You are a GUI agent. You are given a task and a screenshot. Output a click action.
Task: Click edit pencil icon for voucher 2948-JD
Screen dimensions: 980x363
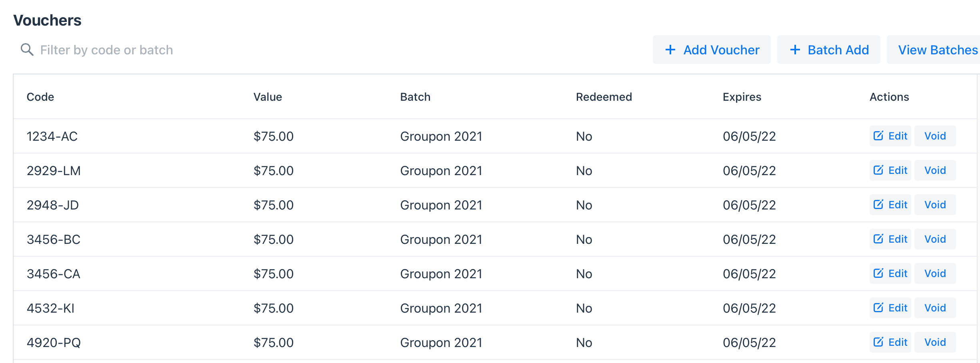coord(878,205)
